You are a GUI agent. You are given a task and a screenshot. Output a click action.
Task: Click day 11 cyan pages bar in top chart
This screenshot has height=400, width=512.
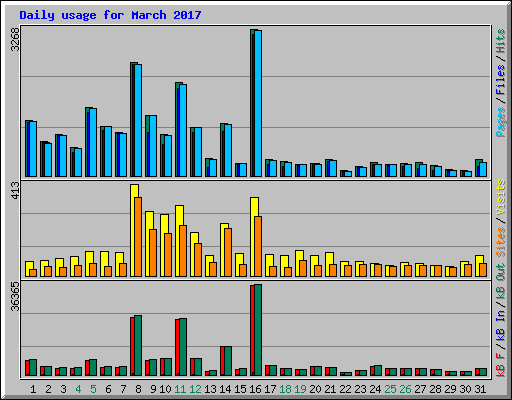coord(183,130)
